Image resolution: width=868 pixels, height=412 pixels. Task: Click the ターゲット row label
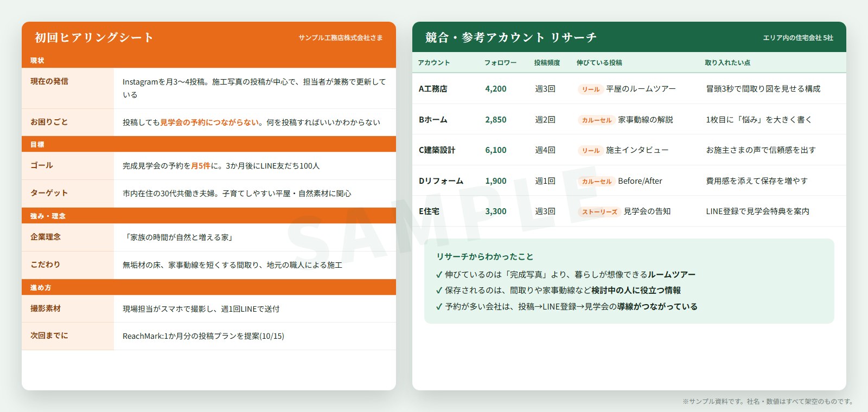tap(49, 193)
